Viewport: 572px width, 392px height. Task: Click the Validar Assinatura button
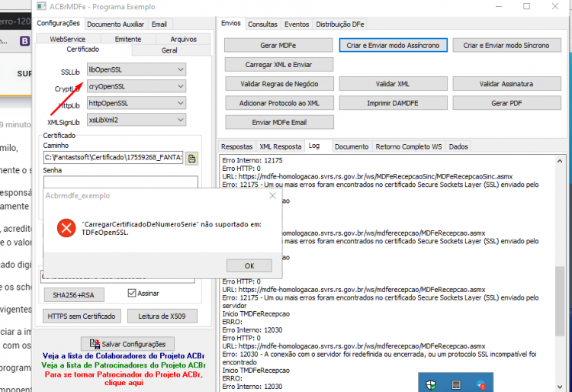[x=506, y=84]
